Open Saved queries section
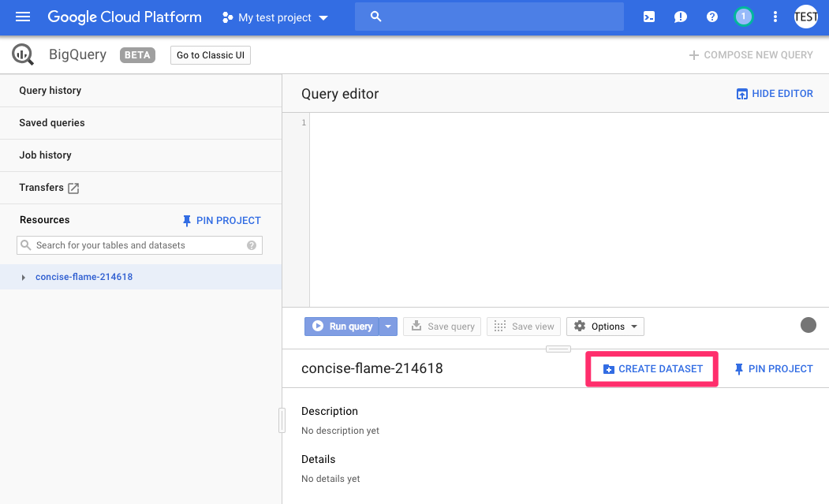 [x=52, y=123]
